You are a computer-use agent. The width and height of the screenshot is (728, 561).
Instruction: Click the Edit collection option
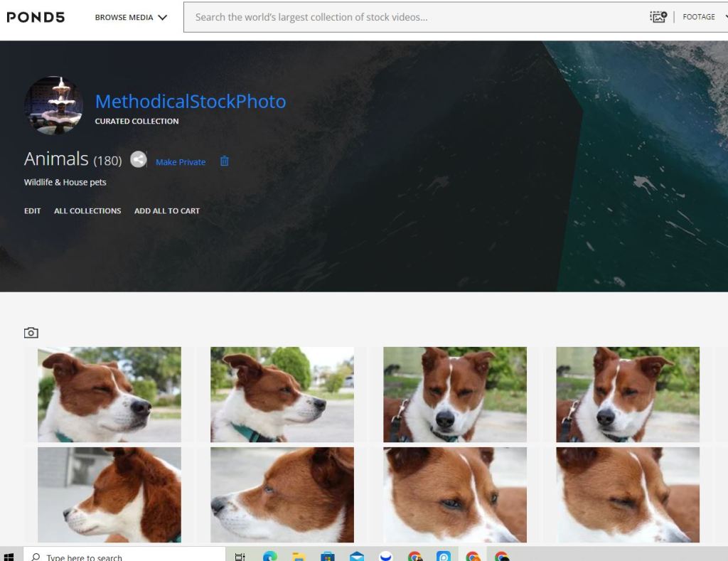pyautogui.click(x=33, y=211)
